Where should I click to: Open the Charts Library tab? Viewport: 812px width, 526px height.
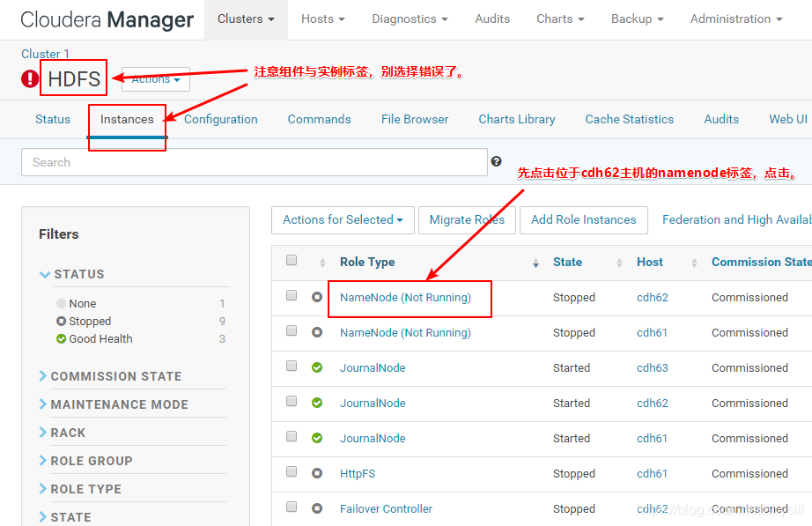(517, 119)
